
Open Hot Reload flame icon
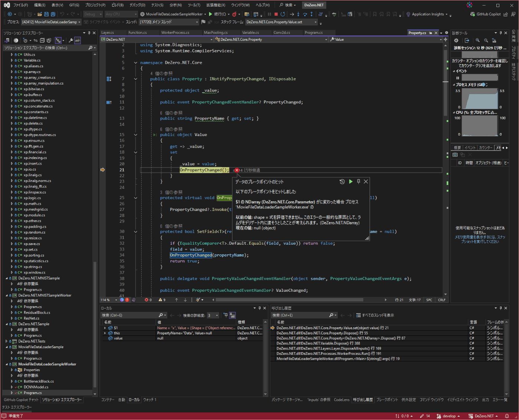coord(234,14)
